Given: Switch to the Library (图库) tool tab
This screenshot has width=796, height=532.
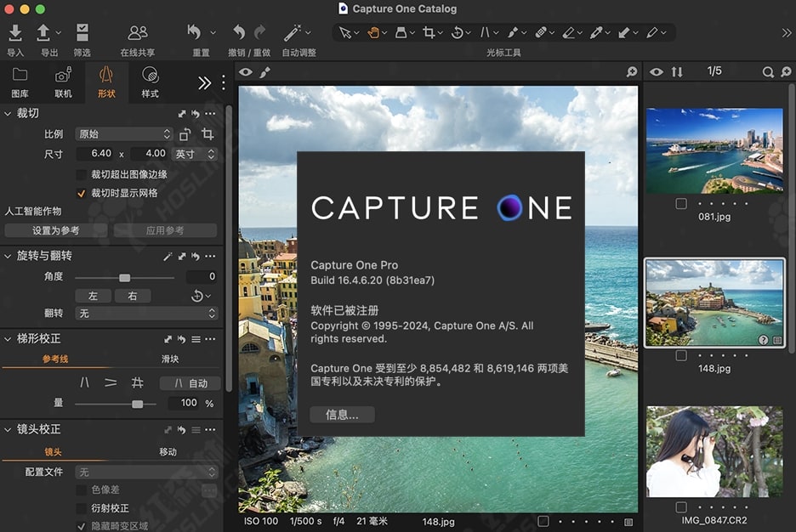Looking at the screenshot, I should pyautogui.click(x=20, y=82).
